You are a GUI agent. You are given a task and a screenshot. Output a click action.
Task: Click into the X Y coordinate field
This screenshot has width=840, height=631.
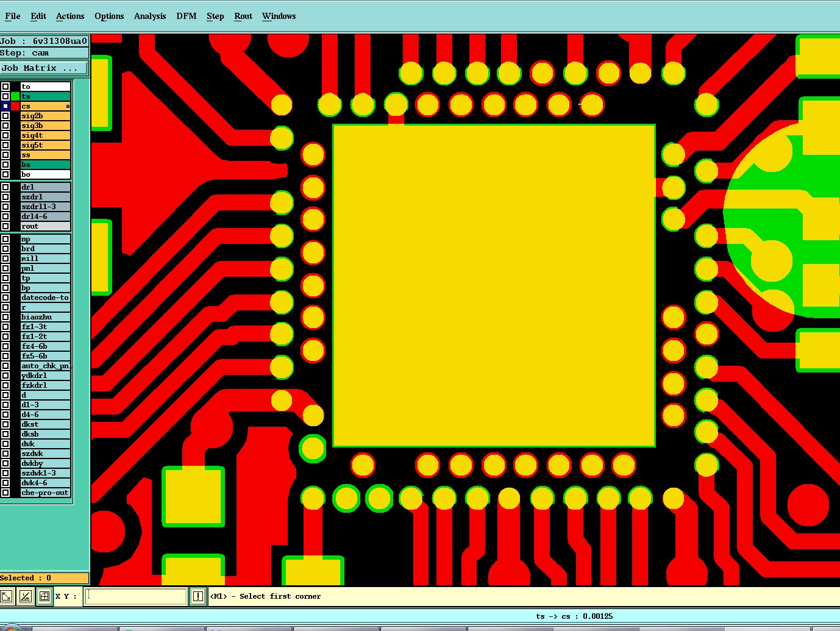tap(136, 596)
